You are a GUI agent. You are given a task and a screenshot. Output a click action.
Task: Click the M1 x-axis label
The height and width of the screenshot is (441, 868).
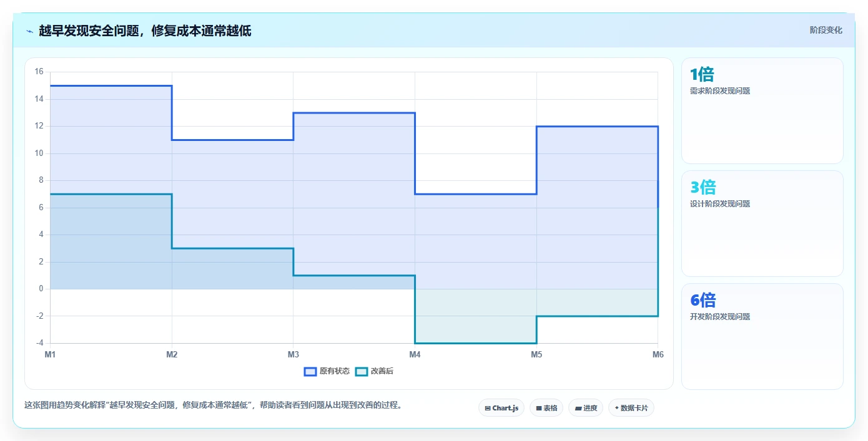pyautogui.click(x=50, y=354)
